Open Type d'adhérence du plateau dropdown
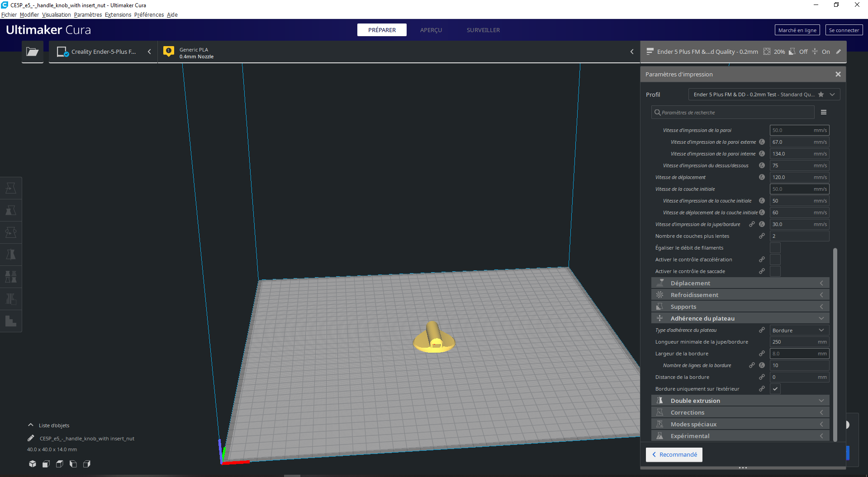Viewport: 868px width, 477px height. 799,330
